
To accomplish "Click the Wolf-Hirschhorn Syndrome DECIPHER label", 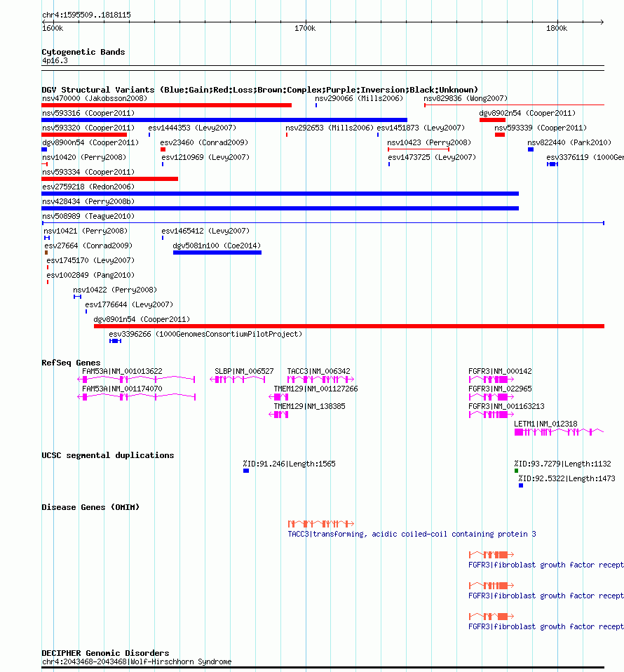I will [136, 661].
